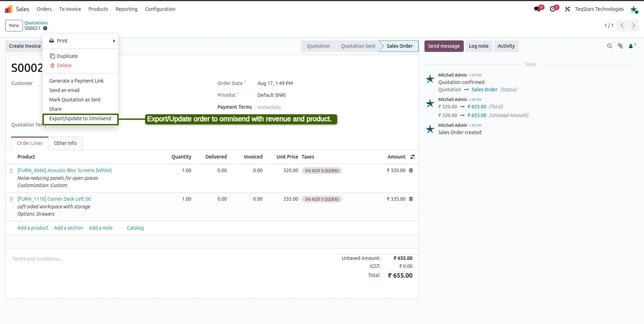The image size is (644, 324).
Task: Open the user avatar menu
Action: pyautogui.click(x=634, y=9)
